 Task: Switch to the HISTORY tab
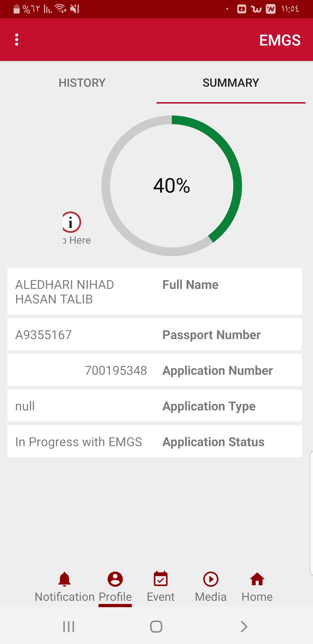(x=82, y=83)
